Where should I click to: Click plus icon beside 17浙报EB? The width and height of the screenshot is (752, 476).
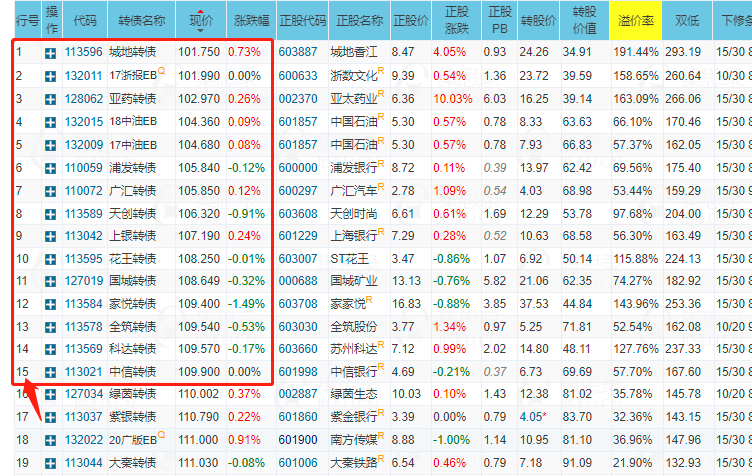pyautogui.click(x=50, y=76)
